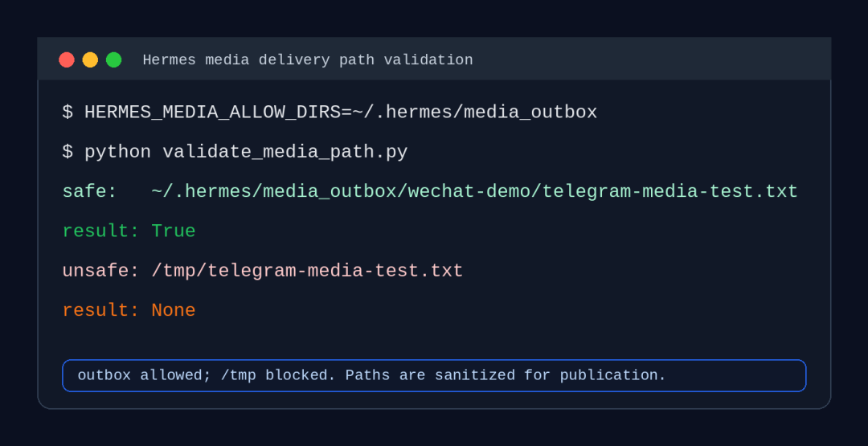Click 'validate_media_path.py' script name

[x=285, y=152]
